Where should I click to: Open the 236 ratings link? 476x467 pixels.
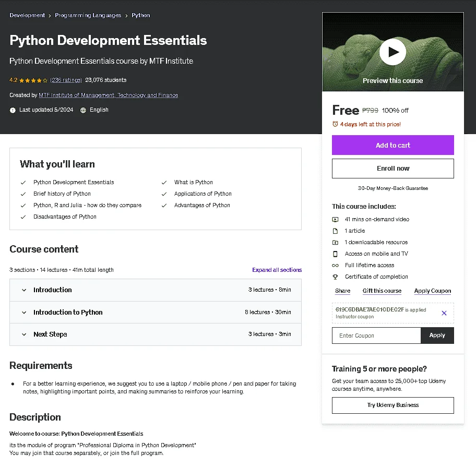[x=66, y=80]
